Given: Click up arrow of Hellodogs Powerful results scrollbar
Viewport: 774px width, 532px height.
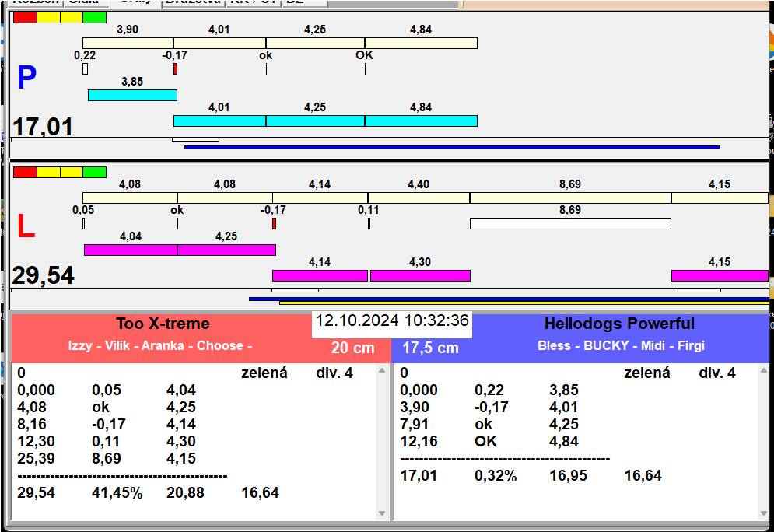Looking at the screenshot, I should pos(764,370).
